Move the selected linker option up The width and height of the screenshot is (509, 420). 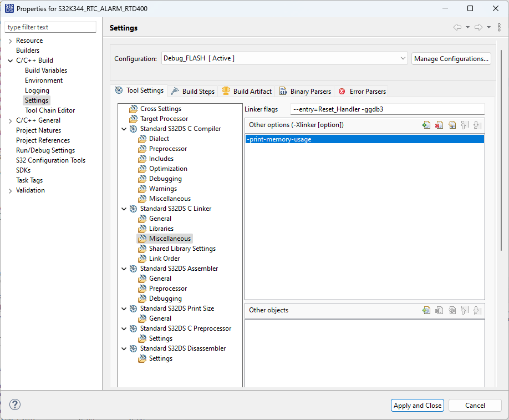[x=465, y=125]
